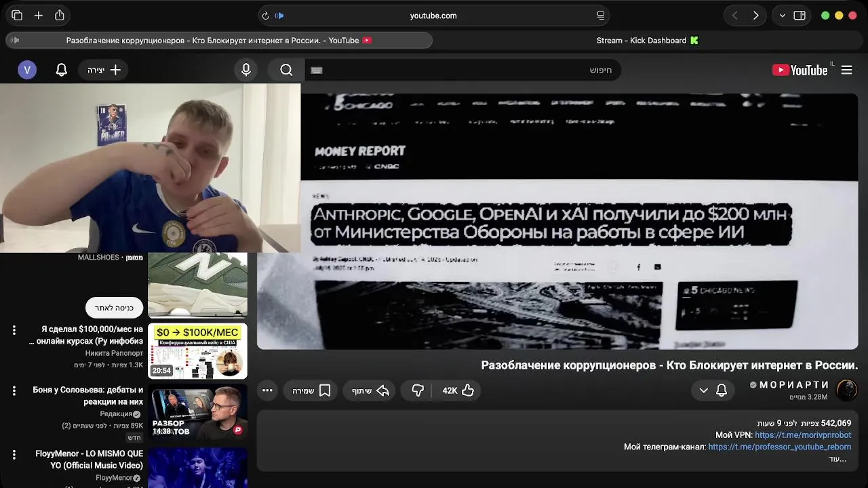
Task: Open the tab groups dropdown chevron
Action: [x=783, y=16]
